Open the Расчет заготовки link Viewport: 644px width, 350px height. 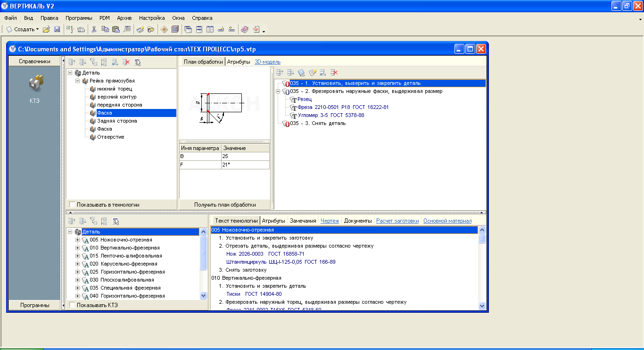tap(397, 221)
